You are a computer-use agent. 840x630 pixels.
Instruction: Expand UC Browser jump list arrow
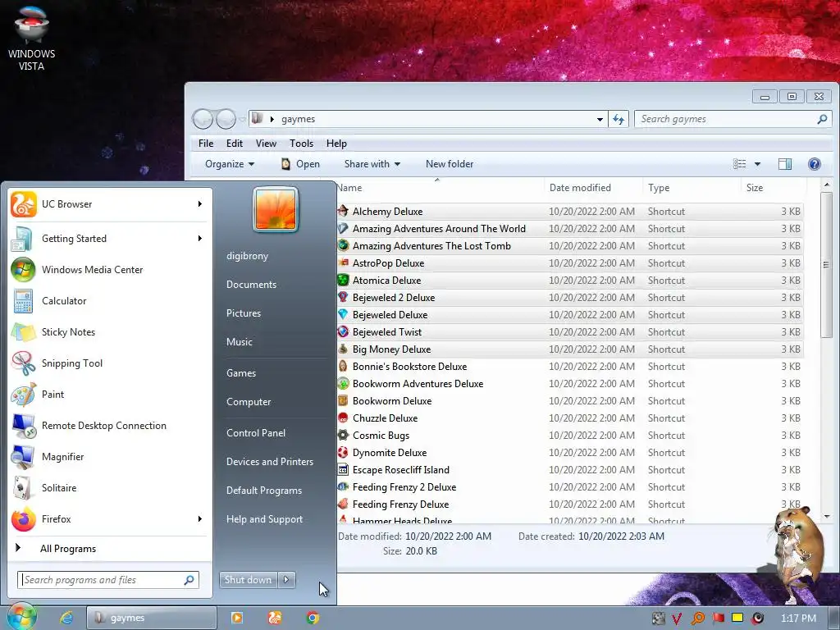200,204
